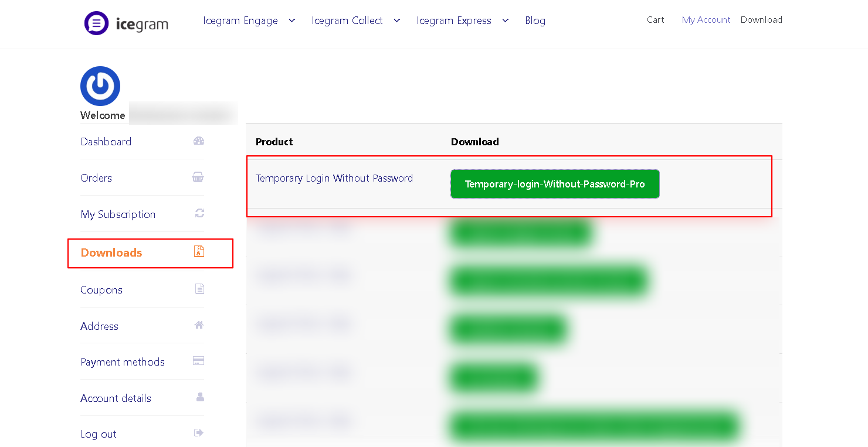Click the Address home icon
Image resolution: width=868 pixels, height=447 pixels.
[199, 325]
